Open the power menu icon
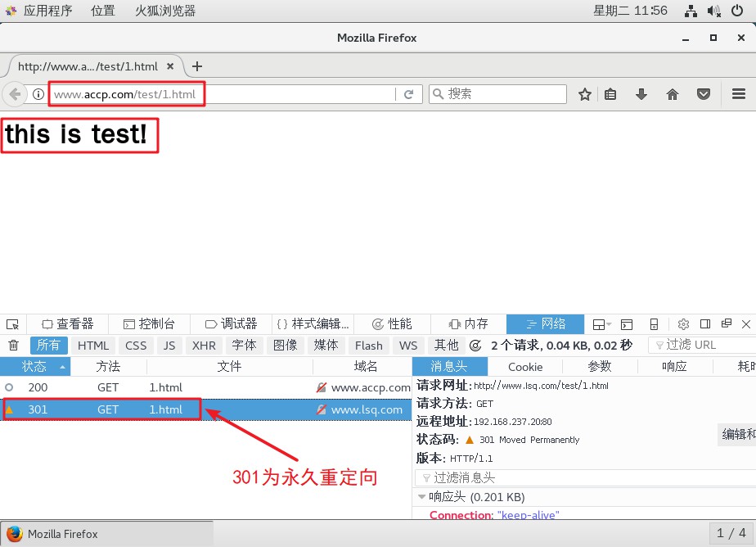Screen dimensions: 756x547 [737, 11]
